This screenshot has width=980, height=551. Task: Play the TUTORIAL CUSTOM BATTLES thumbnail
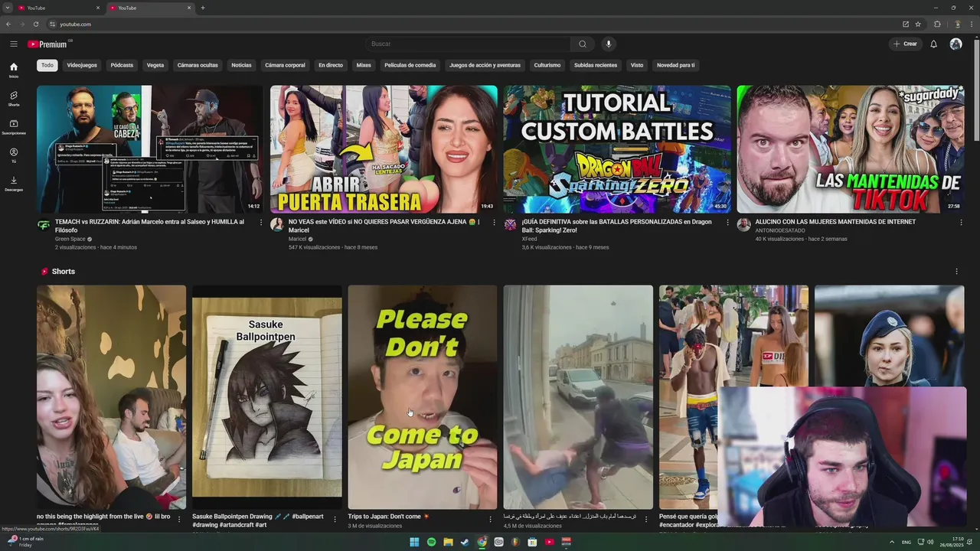[617, 148]
